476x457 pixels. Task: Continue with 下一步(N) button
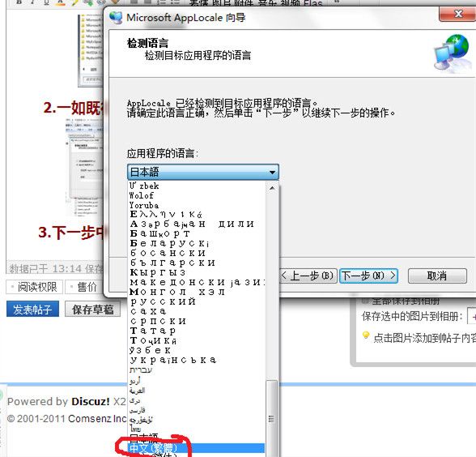(368, 275)
